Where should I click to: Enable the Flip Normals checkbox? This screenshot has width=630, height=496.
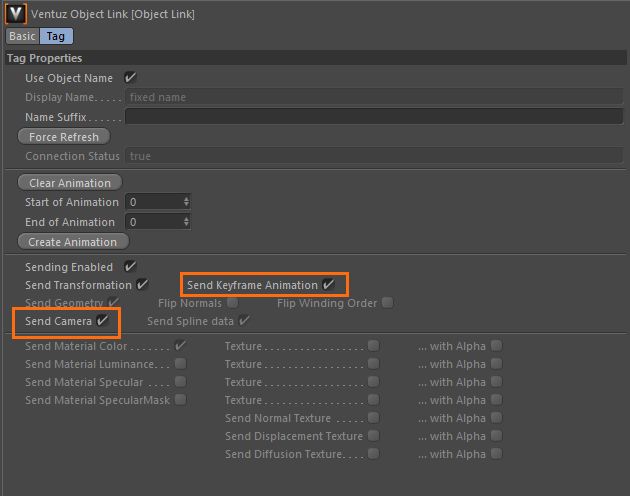(232, 303)
